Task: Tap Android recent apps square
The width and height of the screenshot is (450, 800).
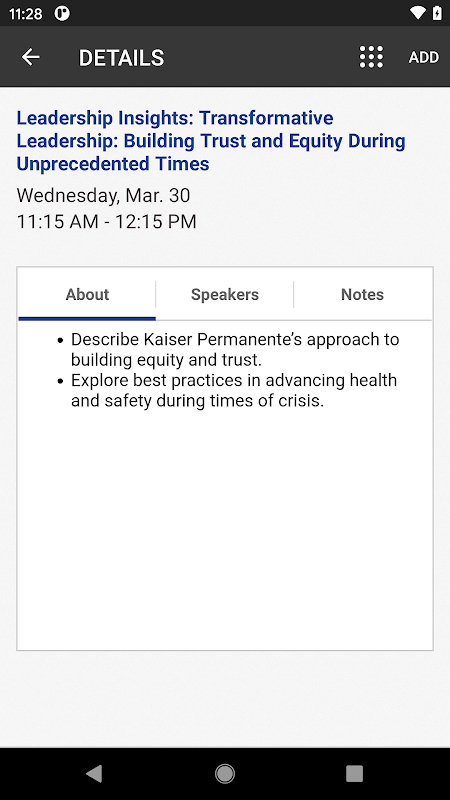Action: click(x=354, y=774)
